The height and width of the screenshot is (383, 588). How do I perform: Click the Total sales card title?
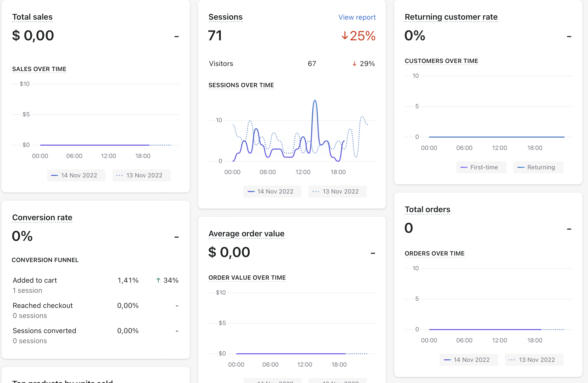(x=32, y=17)
